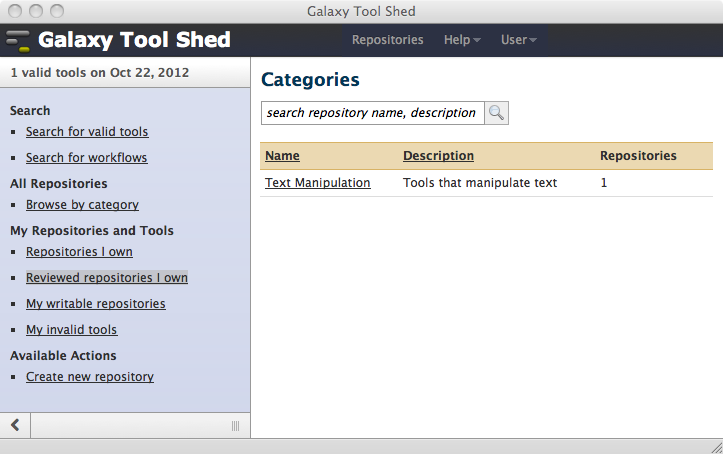723x454 pixels.
Task: Go to My writable repositories
Action: coord(95,304)
